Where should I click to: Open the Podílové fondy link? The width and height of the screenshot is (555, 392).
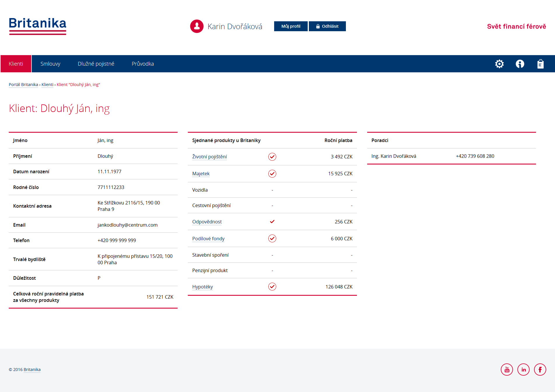[208, 239]
